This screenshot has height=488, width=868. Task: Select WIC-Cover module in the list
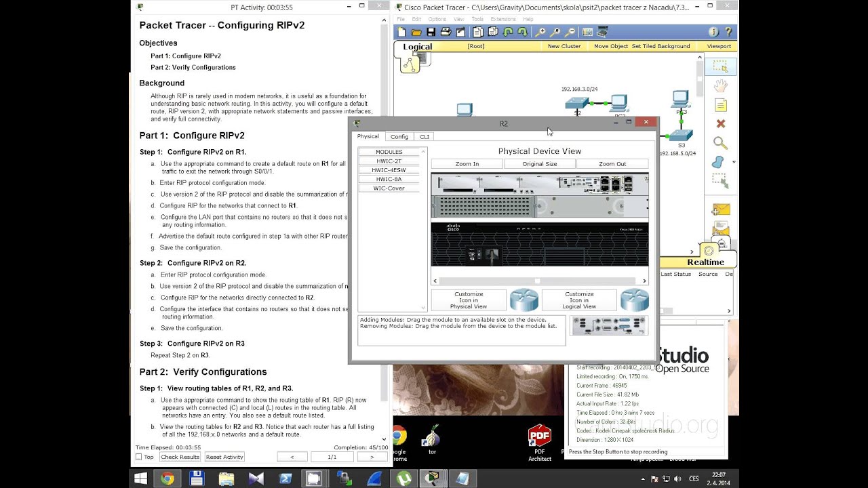389,188
